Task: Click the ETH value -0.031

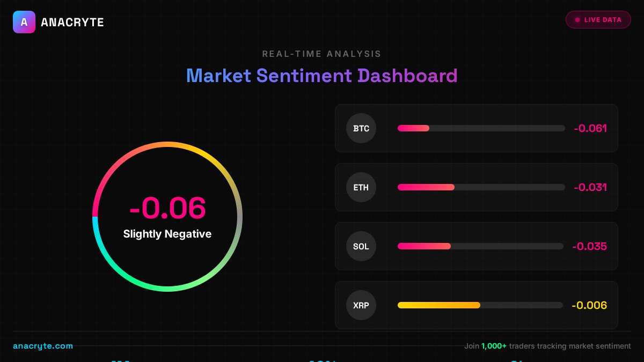Action: point(590,187)
